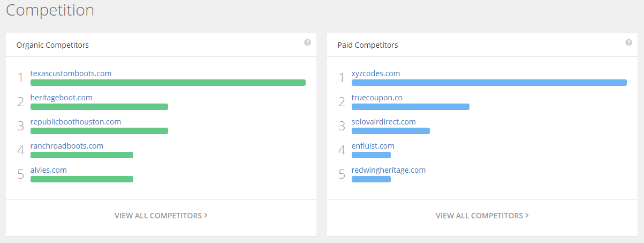Open solovairdirect.com link

point(384,122)
